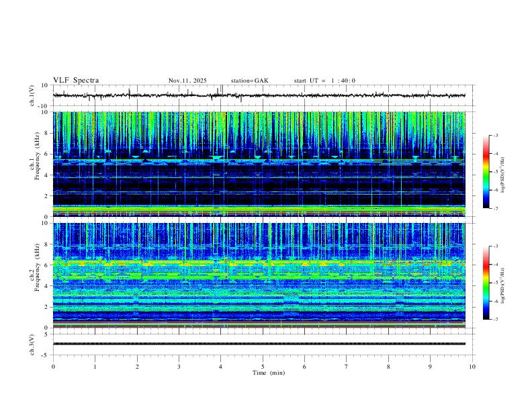Click the 'start UT = 1:40:0' label

coord(324,81)
